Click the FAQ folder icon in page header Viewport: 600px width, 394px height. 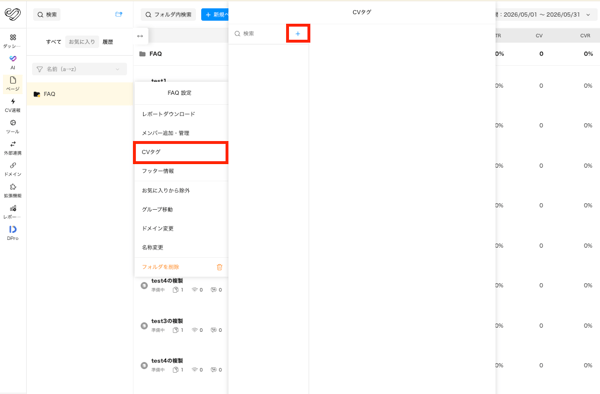[142, 54]
